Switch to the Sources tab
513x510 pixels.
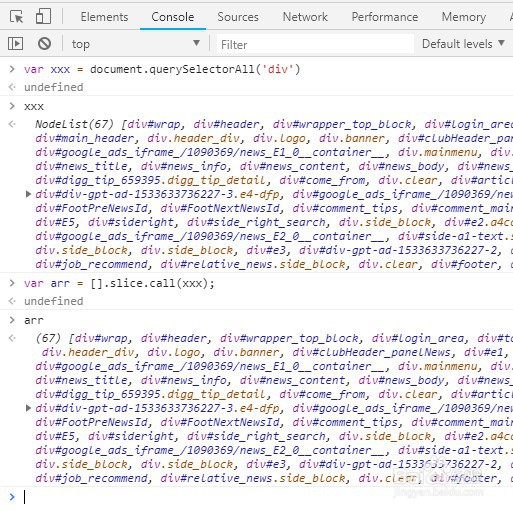pos(238,17)
